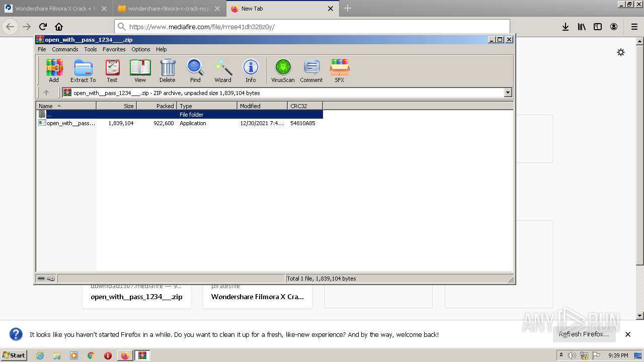Viewport: 644px width, 362px height.
Task: Sort files by CRC32 column
Action: click(305, 106)
